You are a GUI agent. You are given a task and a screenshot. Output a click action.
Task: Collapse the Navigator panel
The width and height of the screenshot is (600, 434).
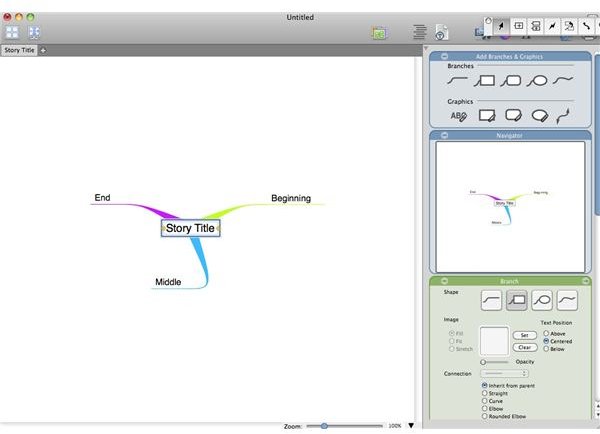[x=444, y=135]
